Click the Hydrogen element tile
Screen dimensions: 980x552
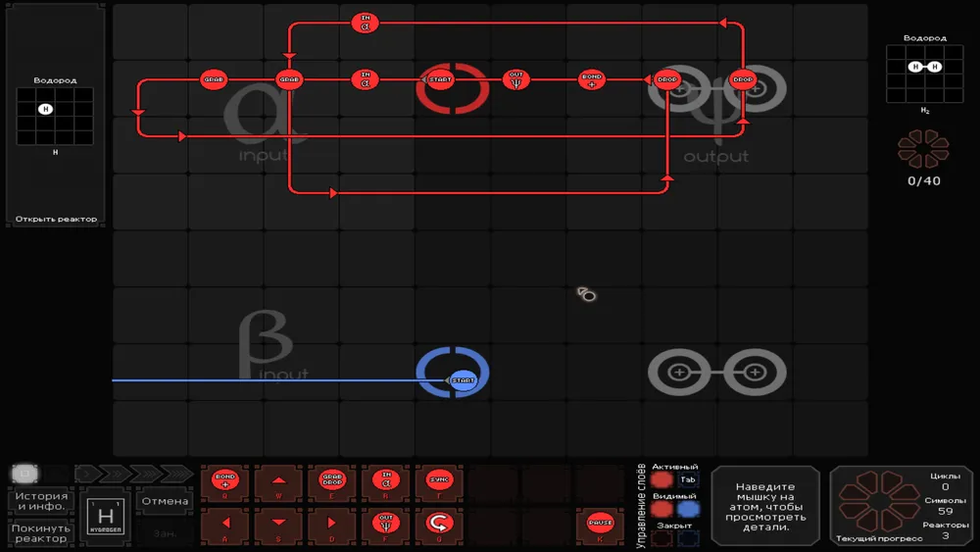coord(106,517)
